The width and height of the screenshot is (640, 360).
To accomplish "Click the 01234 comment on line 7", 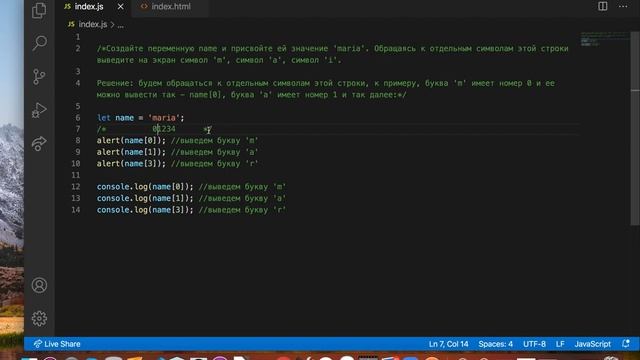I will pyautogui.click(x=164, y=129).
